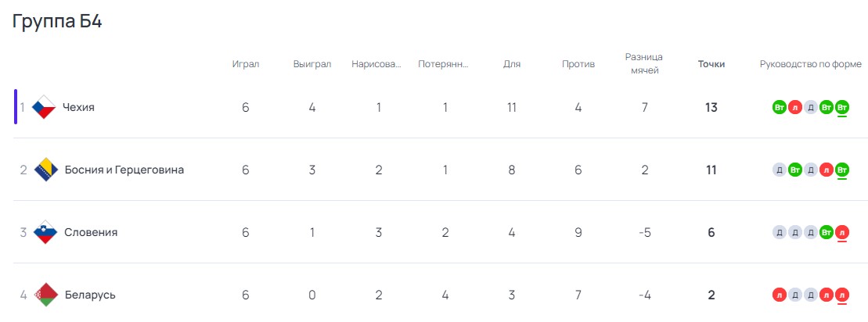Click Belarus's first red Л form badge
Image resolution: width=868 pixels, height=322 pixels.
coord(780,295)
